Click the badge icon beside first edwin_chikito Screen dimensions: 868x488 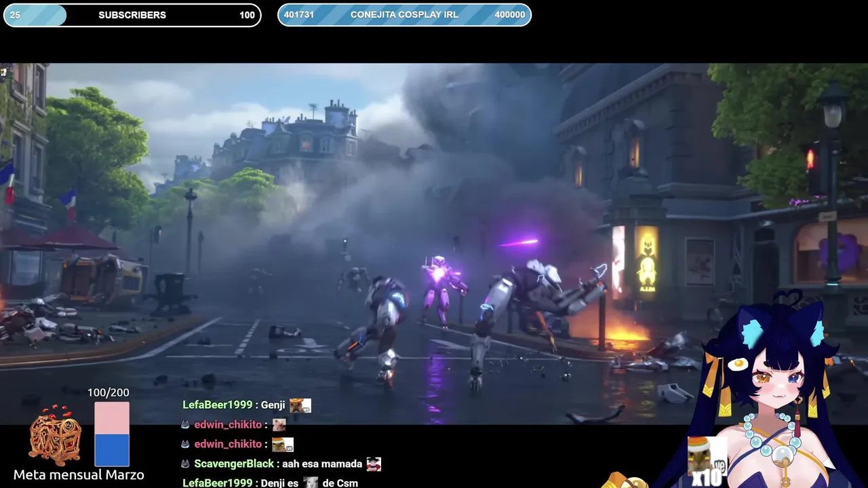(185, 425)
